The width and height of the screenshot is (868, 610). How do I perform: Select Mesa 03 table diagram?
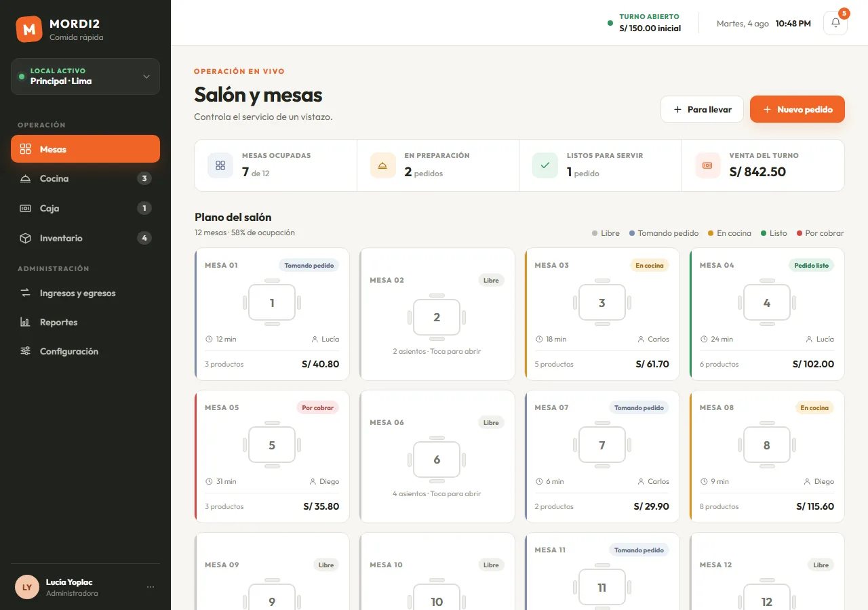(x=602, y=302)
